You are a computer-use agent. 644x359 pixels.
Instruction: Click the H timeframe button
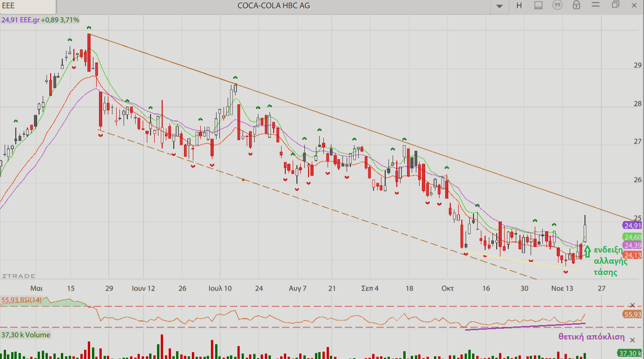(x=519, y=6)
